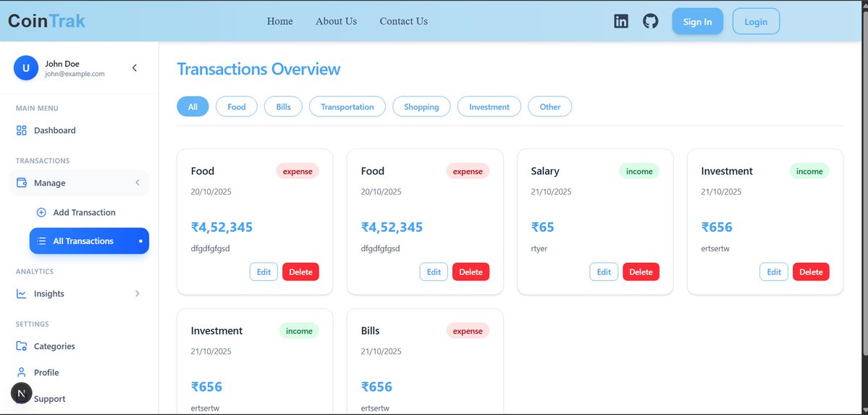Image resolution: width=868 pixels, height=415 pixels.
Task: Click the Sign In button
Action: tap(697, 22)
